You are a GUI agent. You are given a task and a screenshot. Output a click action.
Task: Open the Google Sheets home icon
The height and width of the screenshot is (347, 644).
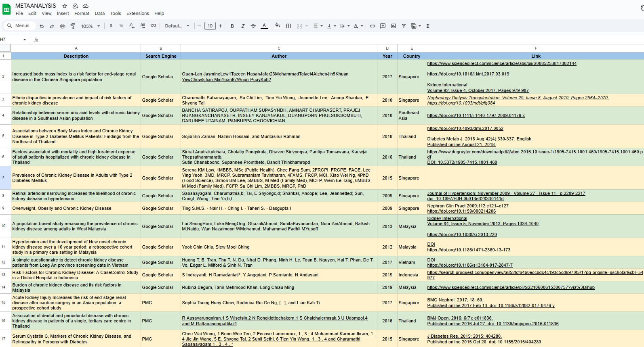click(x=6, y=9)
